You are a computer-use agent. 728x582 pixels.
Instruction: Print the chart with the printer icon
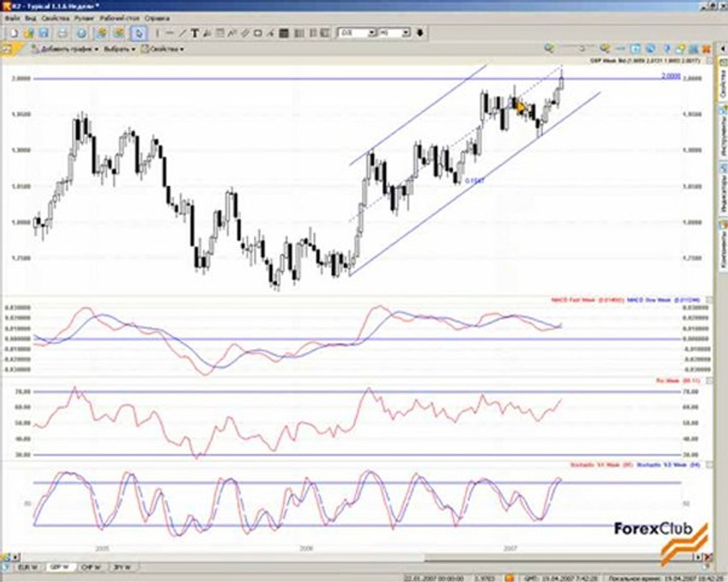click(62, 33)
